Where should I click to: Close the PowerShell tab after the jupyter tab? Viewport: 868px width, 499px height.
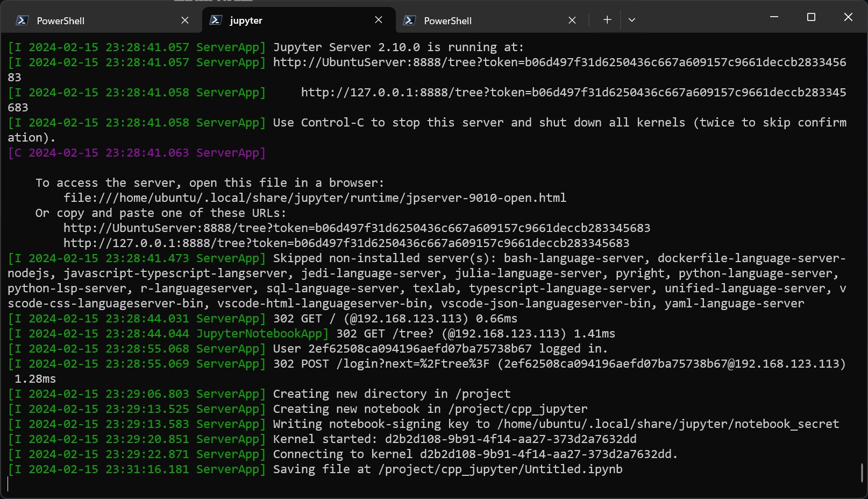pyautogui.click(x=572, y=20)
